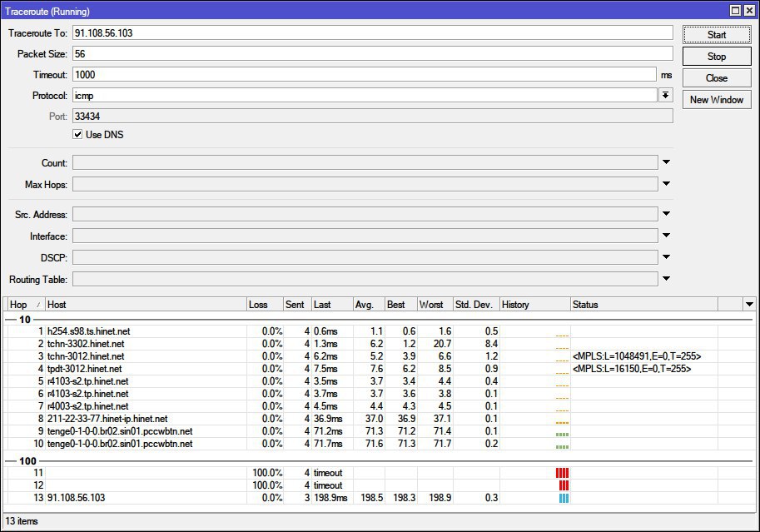Expand the DSCP field arrow

(x=666, y=258)
